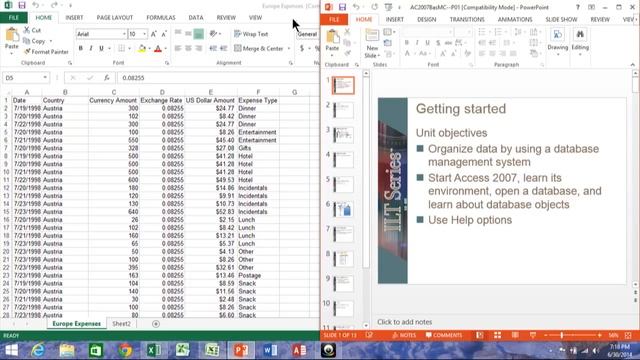Viewport: 640px width, 360px height.
Task: Toggle Italic in Excel's Font group
Action: pos(91,48)
